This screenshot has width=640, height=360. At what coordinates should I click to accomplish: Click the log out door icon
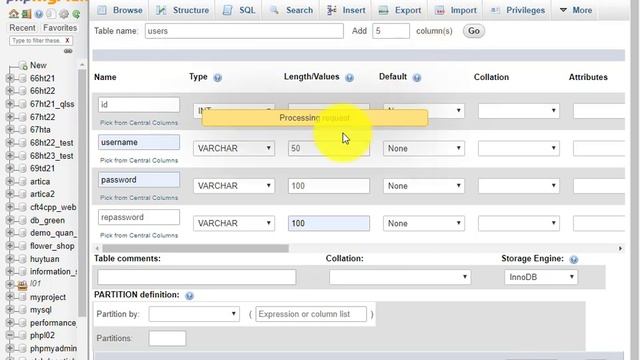27,14
